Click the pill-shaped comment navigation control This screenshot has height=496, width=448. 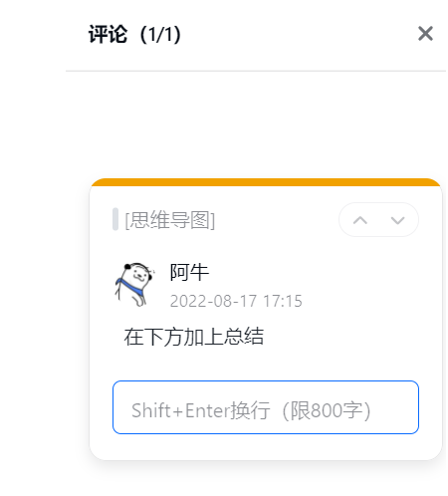click(378, 220)
